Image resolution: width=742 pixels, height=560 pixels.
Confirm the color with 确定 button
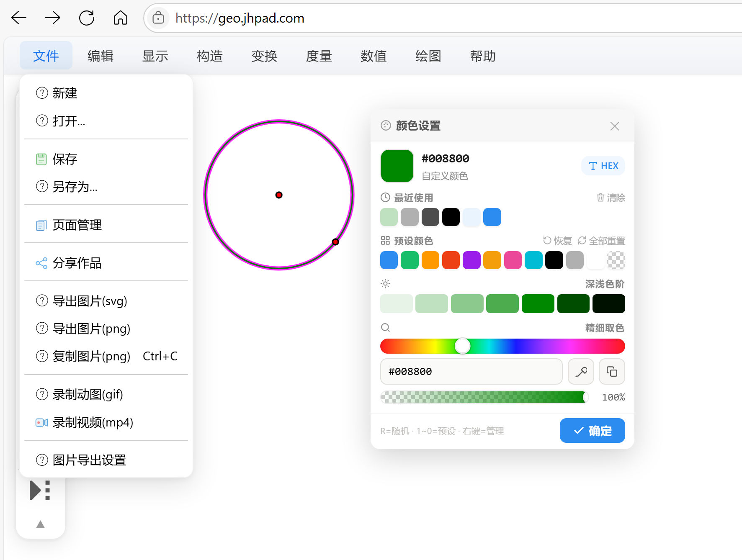coord(592,430)
